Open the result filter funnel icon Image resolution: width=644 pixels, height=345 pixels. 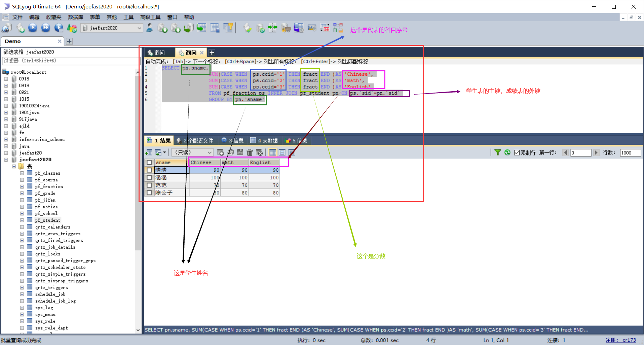coord(498,152)
